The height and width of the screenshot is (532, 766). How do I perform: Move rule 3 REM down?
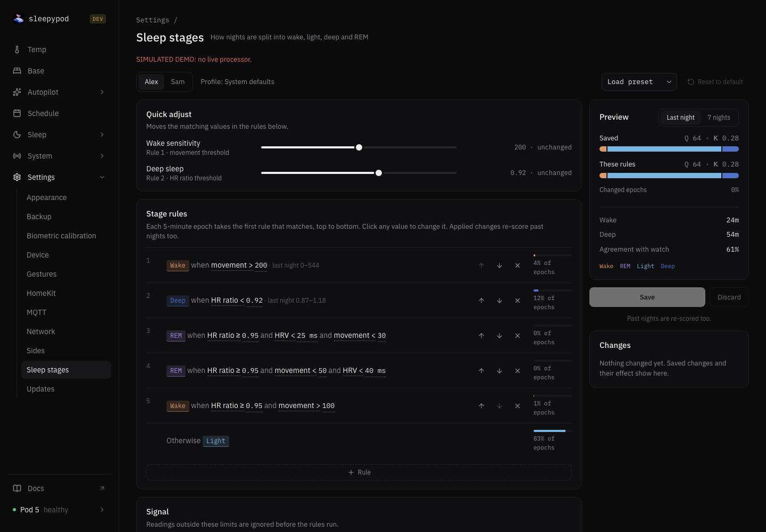pos(499,336)
